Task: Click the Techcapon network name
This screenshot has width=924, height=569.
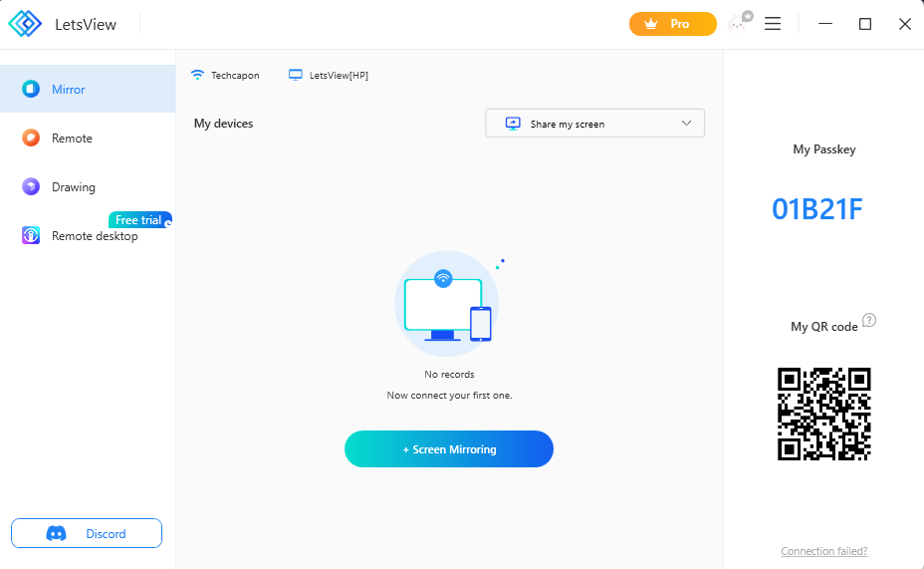Action: 235,76
